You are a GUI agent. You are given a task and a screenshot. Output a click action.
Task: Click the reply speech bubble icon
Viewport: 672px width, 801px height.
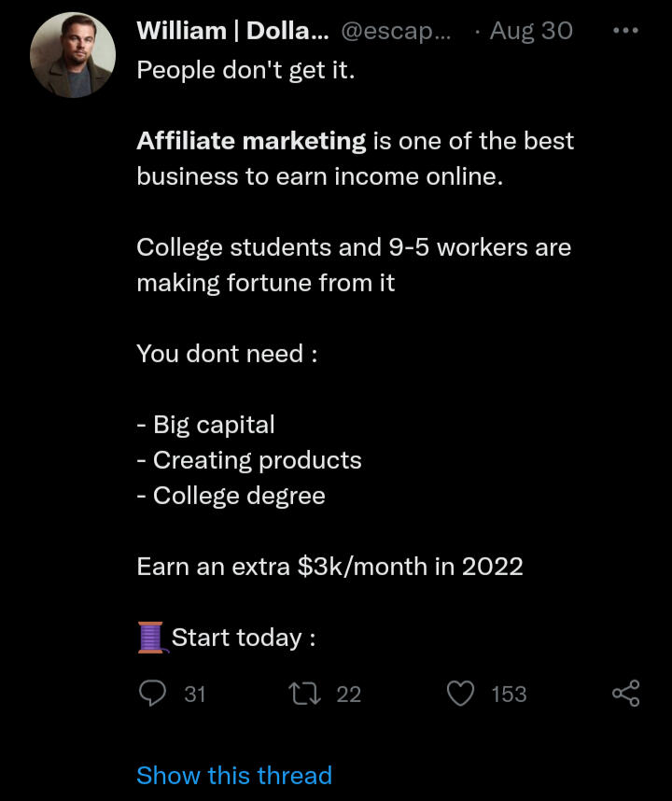coord(152,694)
